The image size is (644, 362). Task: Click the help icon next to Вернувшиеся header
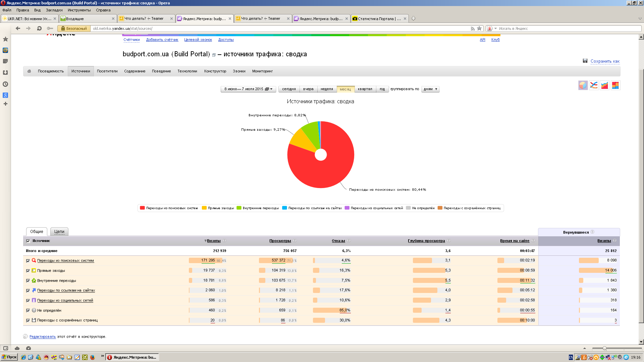coord(592,232)
